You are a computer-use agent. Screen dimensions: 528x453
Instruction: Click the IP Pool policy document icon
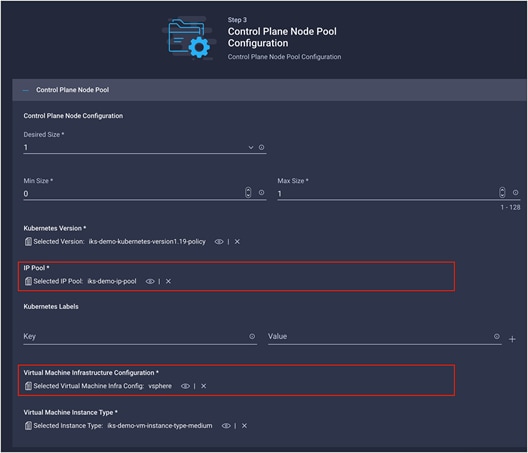click(28, 281)
